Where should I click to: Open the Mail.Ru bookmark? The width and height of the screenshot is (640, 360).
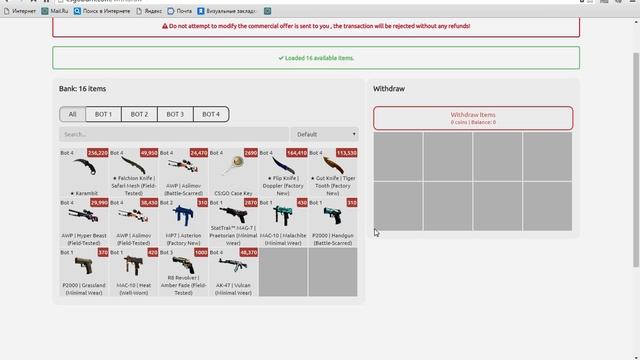[55, 11]
